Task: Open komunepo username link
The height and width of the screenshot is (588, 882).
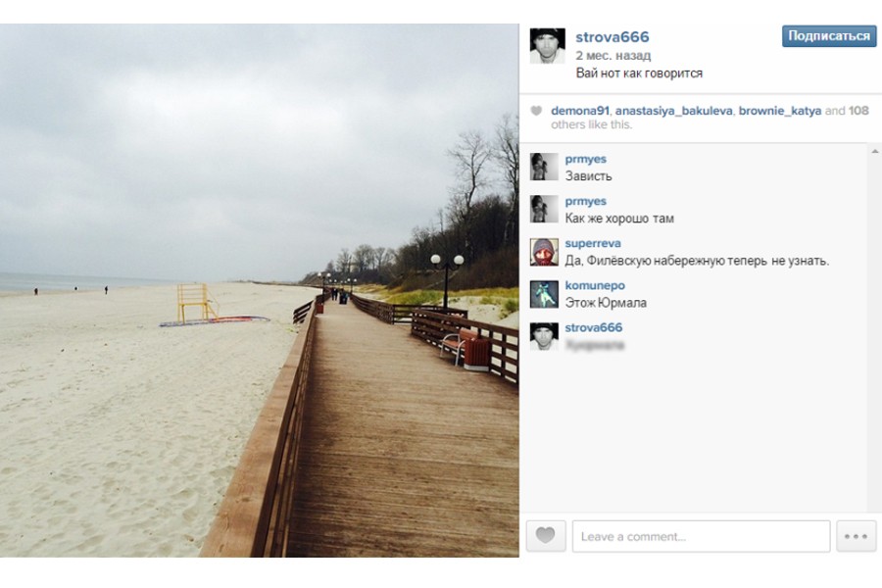Action: point(595,285)
